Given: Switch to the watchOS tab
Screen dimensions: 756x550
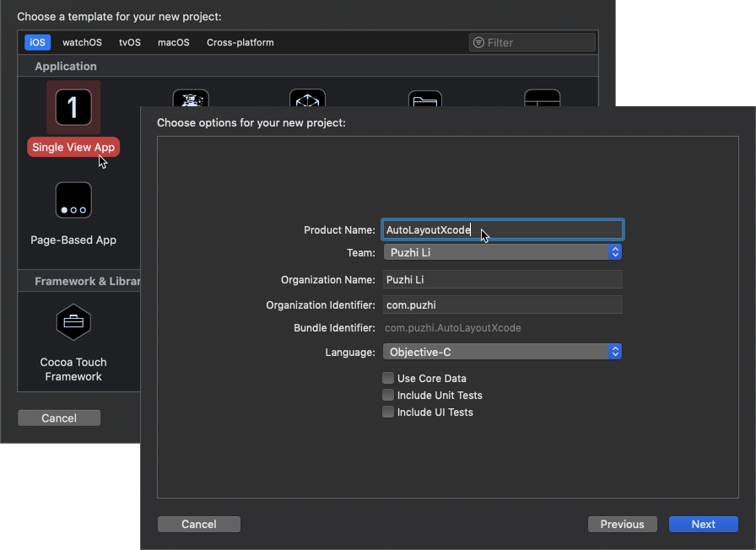Looking at the screenshot, I should pyautogui.click(x=82, y=41).
